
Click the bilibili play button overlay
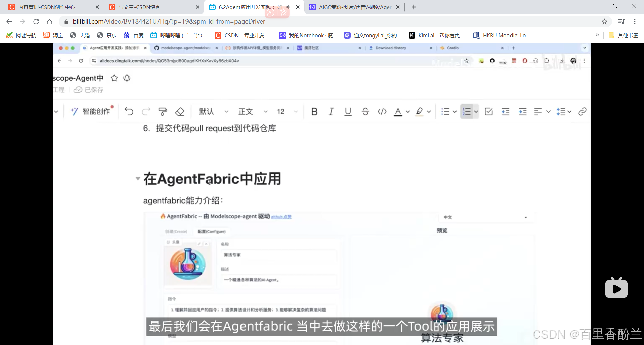tap(616, 288)
